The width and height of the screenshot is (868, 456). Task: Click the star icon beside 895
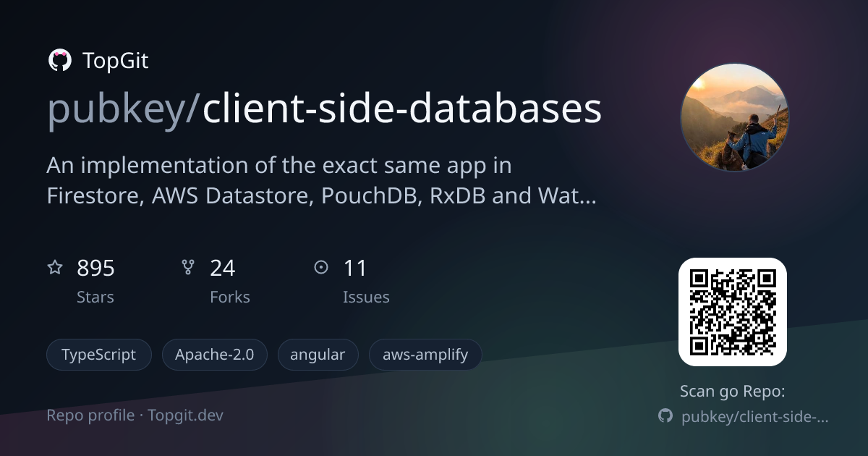[x=55, y=268]
